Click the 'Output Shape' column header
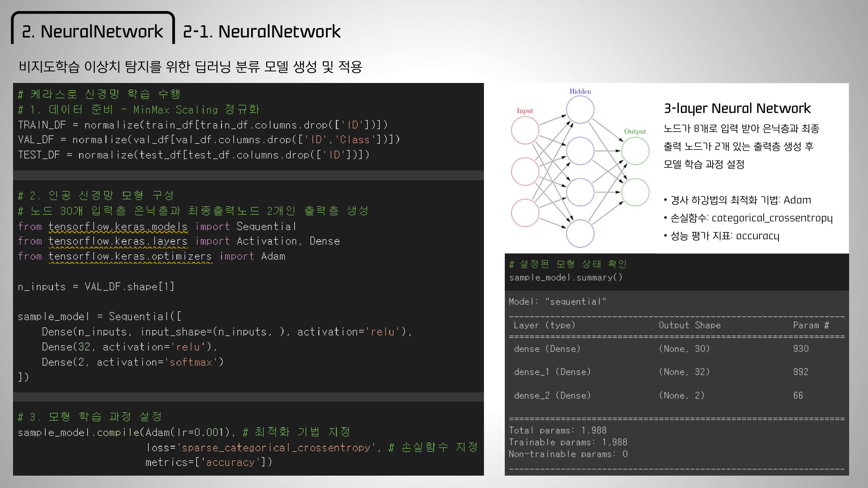This screenshot has width=868, height=488. 690,325
